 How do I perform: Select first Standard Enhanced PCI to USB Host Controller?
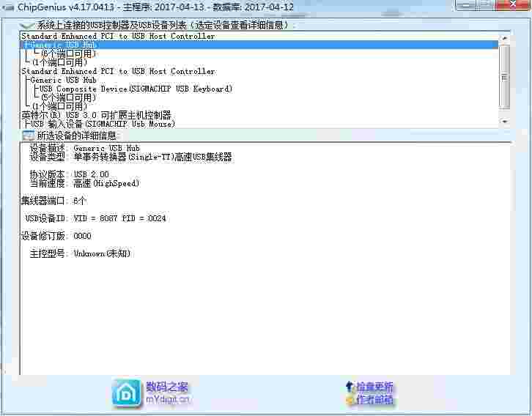point(118,36)
